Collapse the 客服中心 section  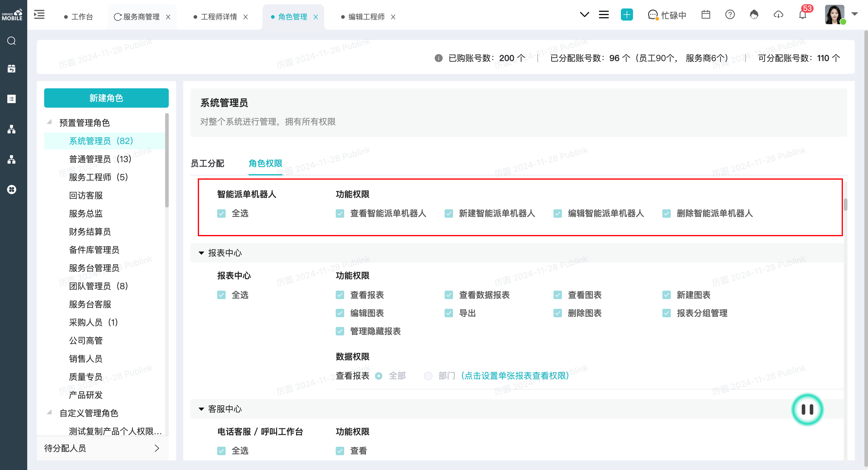pyautogui.click(x=201, y=409)
